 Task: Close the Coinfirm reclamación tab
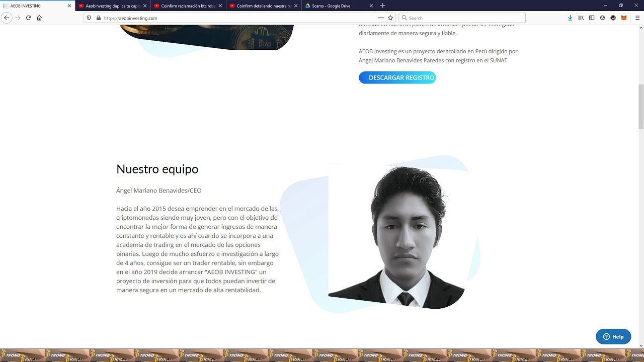coord(220,6)
